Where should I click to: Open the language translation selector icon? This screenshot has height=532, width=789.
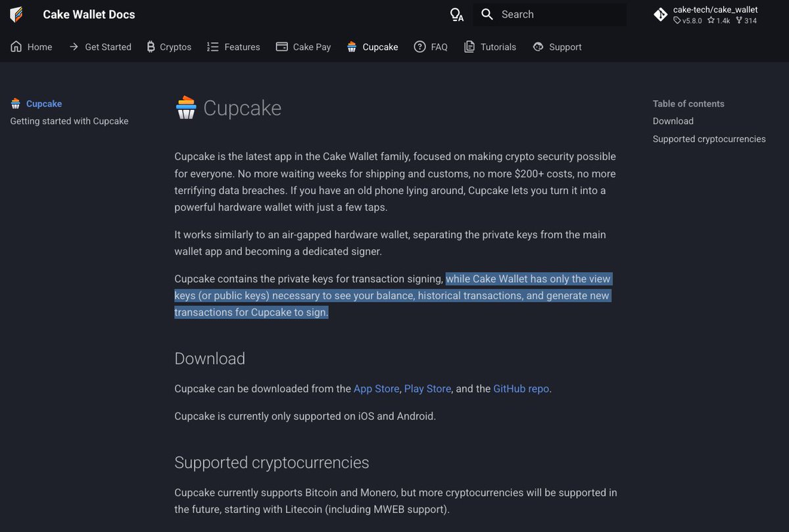(x=456, y=14)
